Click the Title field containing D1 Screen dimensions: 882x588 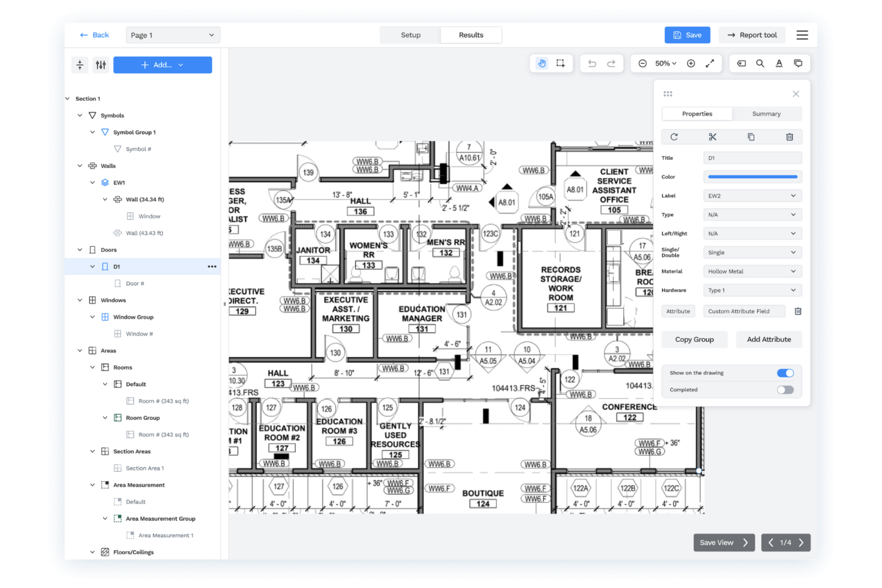pyautogui.click(x=753, y=158)
